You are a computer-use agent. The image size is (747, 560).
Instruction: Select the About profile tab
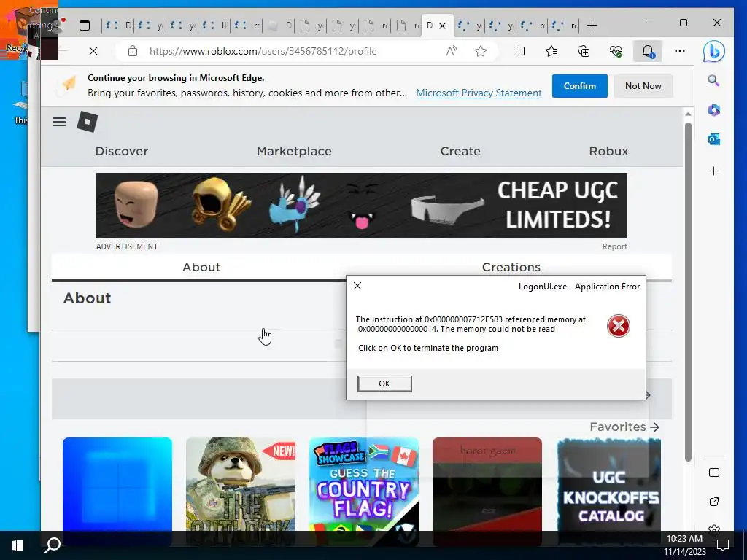tap(201, 267)
